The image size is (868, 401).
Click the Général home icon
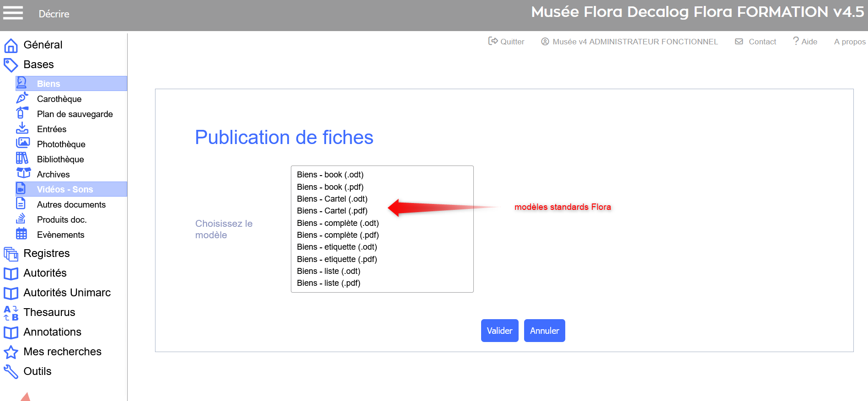pyautogui.click(x=11, y=45)
